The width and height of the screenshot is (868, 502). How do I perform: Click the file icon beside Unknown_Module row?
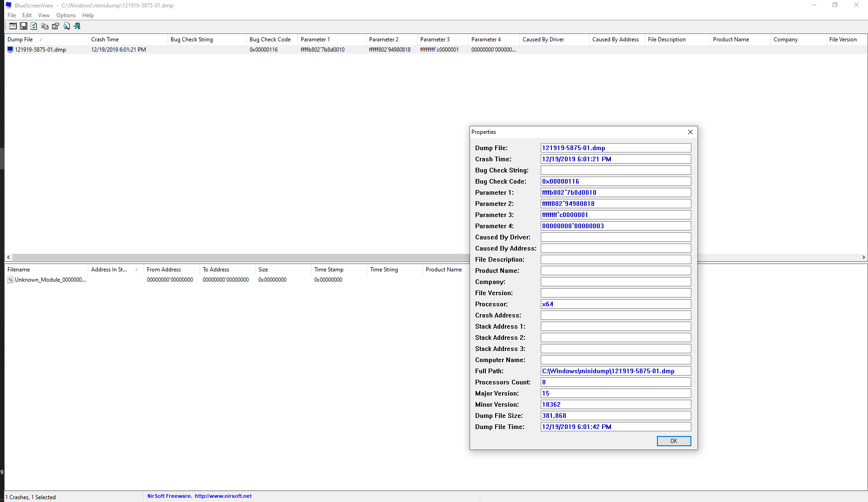10,280
